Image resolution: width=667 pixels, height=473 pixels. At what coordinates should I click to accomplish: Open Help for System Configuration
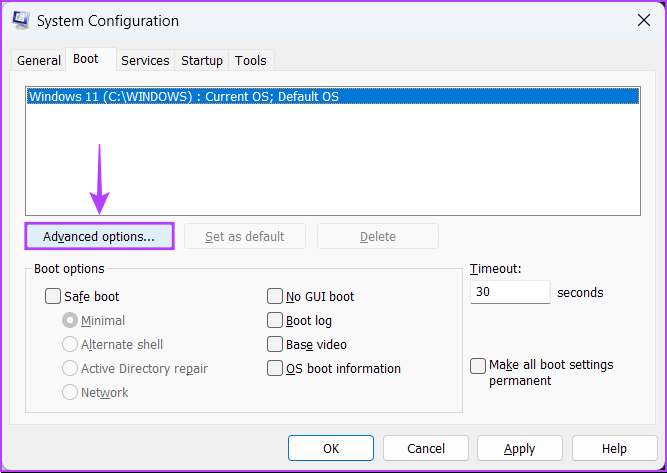pyautogui.click(x=614, y=448)
